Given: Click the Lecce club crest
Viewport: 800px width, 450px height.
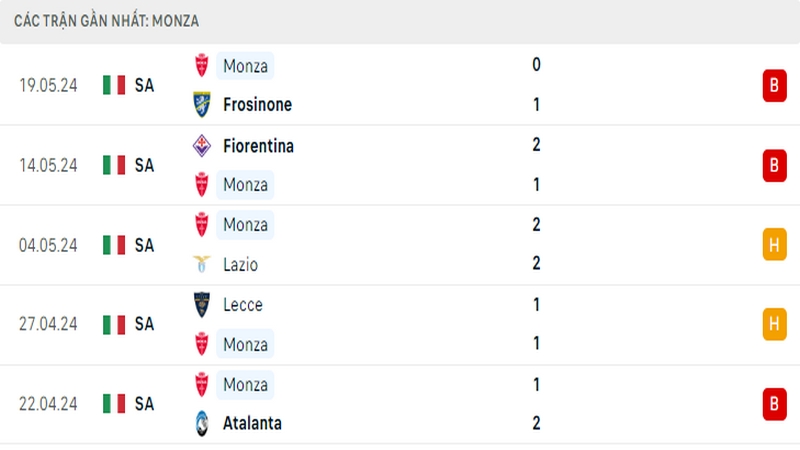Looking at the screenshot, I should point(202,305).
